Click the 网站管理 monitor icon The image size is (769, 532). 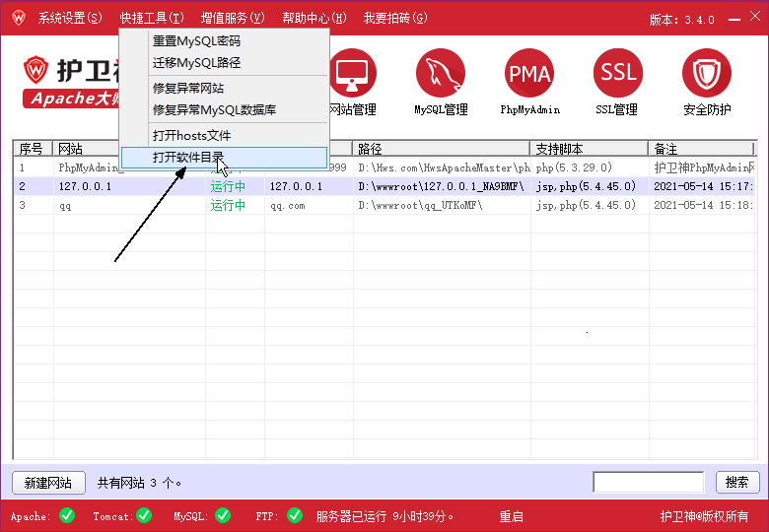click(x=352, y=74)
